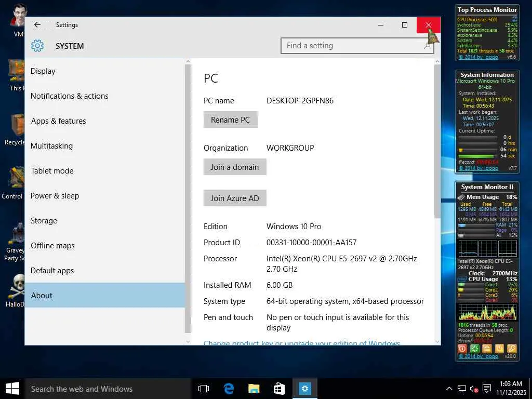
Task: Open the Windows Start menu
Action: 12,389
